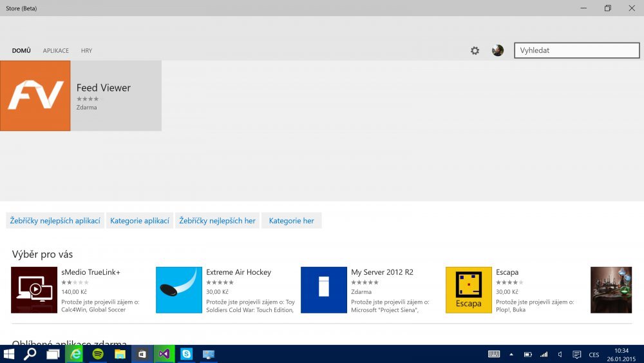This screenshot has width=644, height=363.
Task: Open taskbar Search magnifier icon
Action: click(x=30, y=354)
